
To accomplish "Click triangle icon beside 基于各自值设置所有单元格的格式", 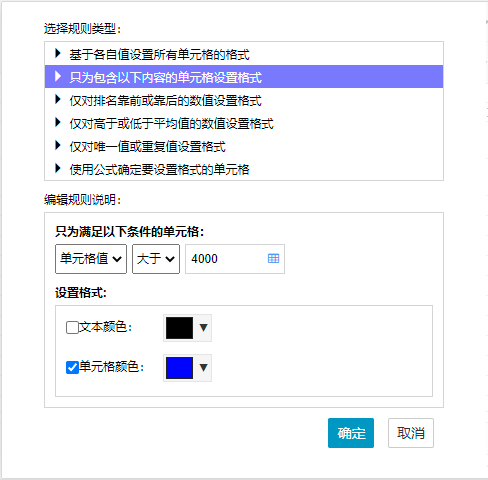I will click(x=58, y=53).
